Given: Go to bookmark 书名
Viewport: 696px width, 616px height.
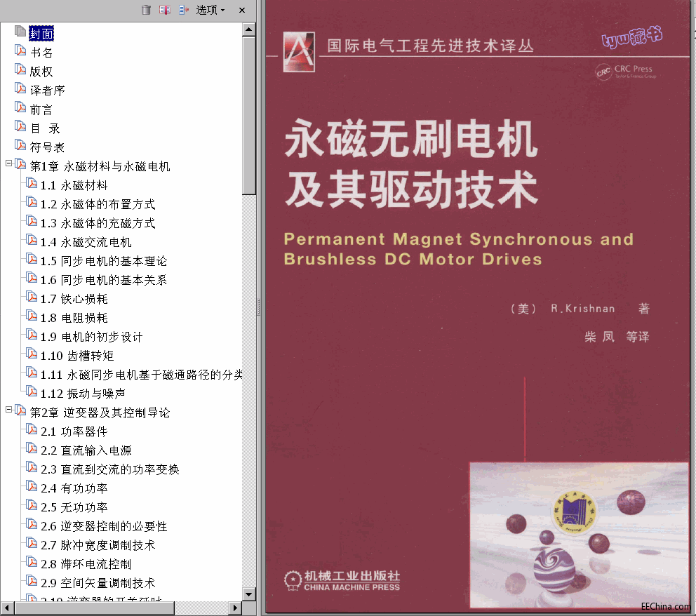Looking at the screenshot, I should coord(41,53).
